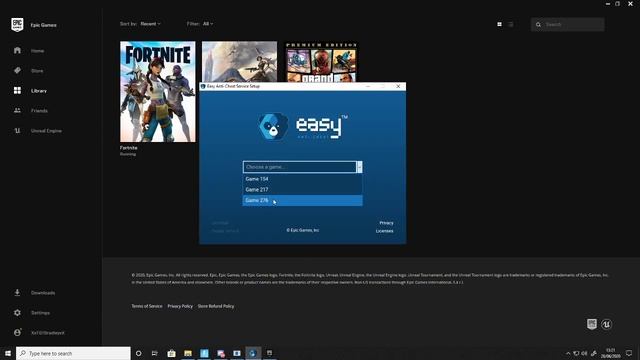The height and width of the screenshot is (360, 640).
Task: Open Cortana from the taskbar
Action: (138, 353)
